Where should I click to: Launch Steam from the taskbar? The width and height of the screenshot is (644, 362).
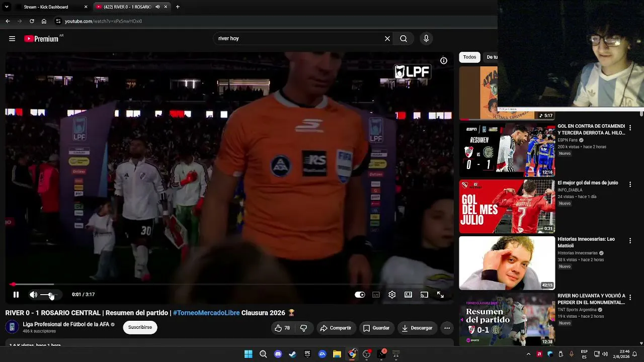pos(293,354)
